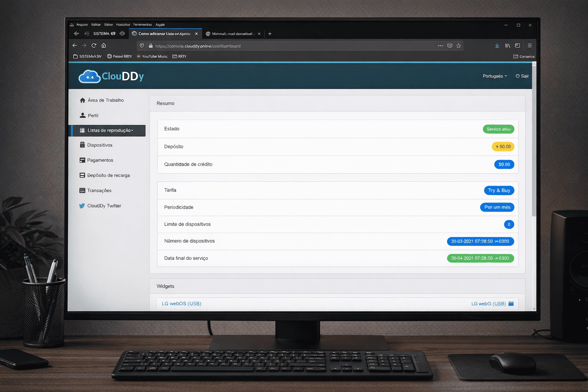Visit the CloudDy Twitter bird icon
Screen dimensions: 588x392
[82, 206]
